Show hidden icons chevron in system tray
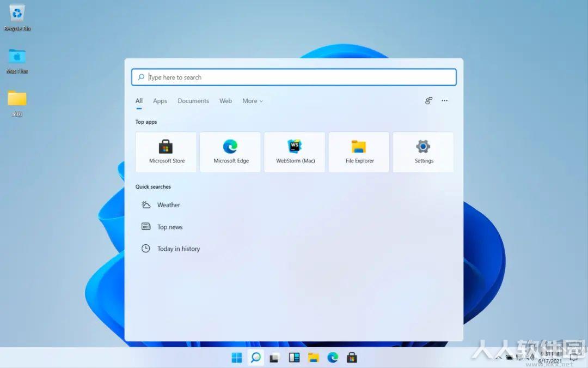The image size is (588, 368). (x=498, y=357)
